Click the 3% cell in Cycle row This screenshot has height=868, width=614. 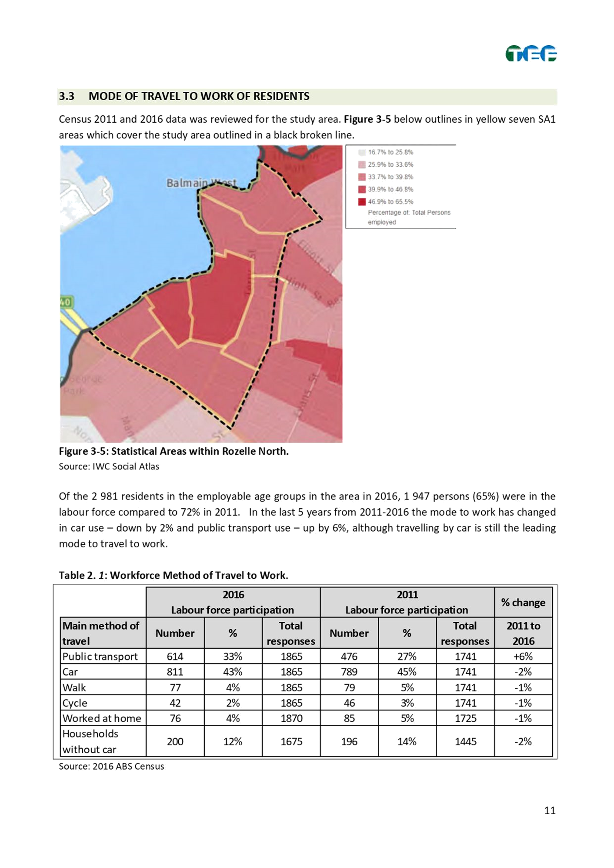407,703
